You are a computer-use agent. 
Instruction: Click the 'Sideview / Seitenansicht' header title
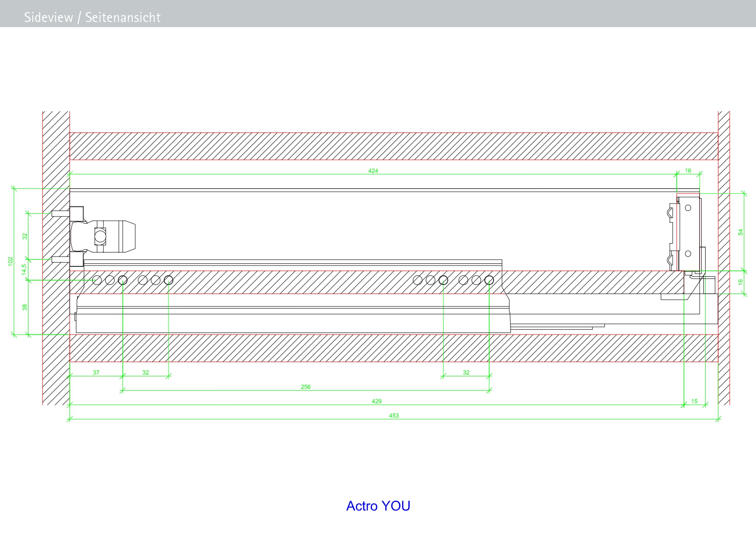pyautogui.click(x=92, y=17)
